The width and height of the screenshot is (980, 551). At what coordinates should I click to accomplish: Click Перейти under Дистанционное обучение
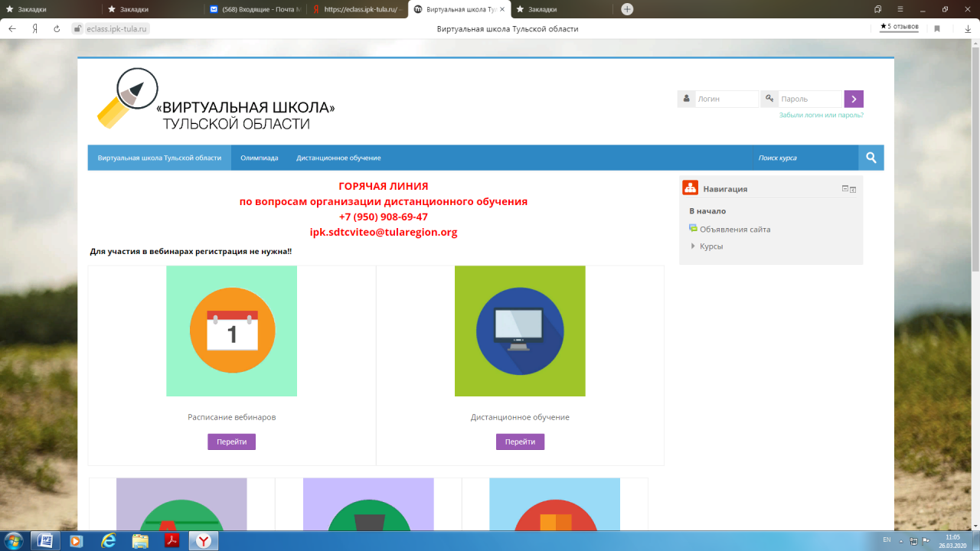pos(520,442)
